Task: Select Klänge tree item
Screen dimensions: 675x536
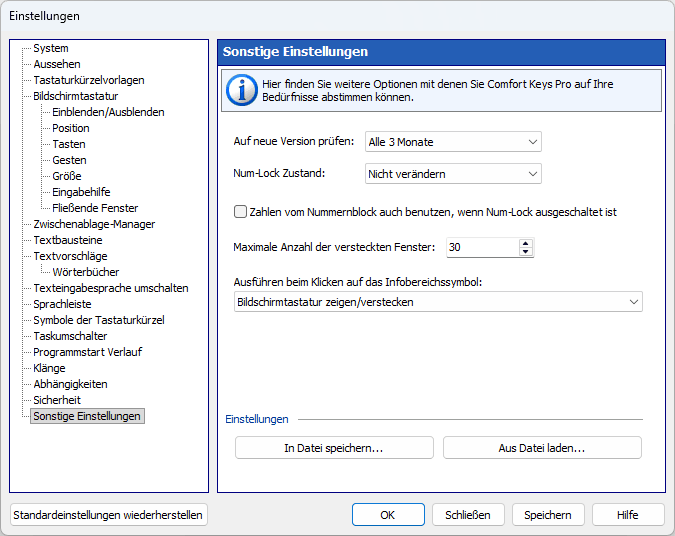Action: click(50, 368)
